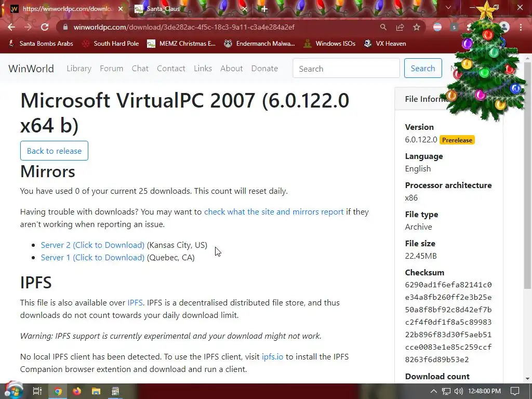This screenshot has width=532, height=399.
Task: View site info via the padlock icon
Action: pyautogui.click(x=65, y=27)
